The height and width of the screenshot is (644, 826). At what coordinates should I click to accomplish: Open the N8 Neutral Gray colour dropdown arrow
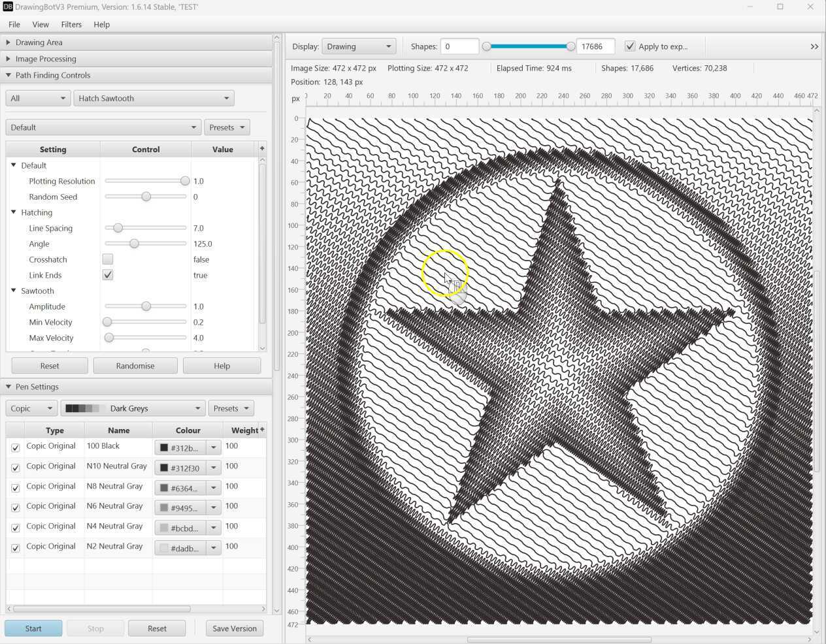pyautogui.click(x=213, y=488)
